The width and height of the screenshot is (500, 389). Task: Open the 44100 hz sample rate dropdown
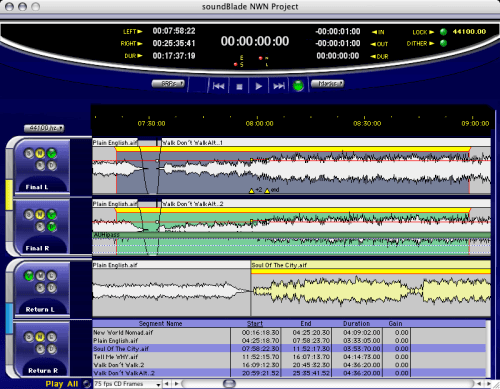pos(44,128)
